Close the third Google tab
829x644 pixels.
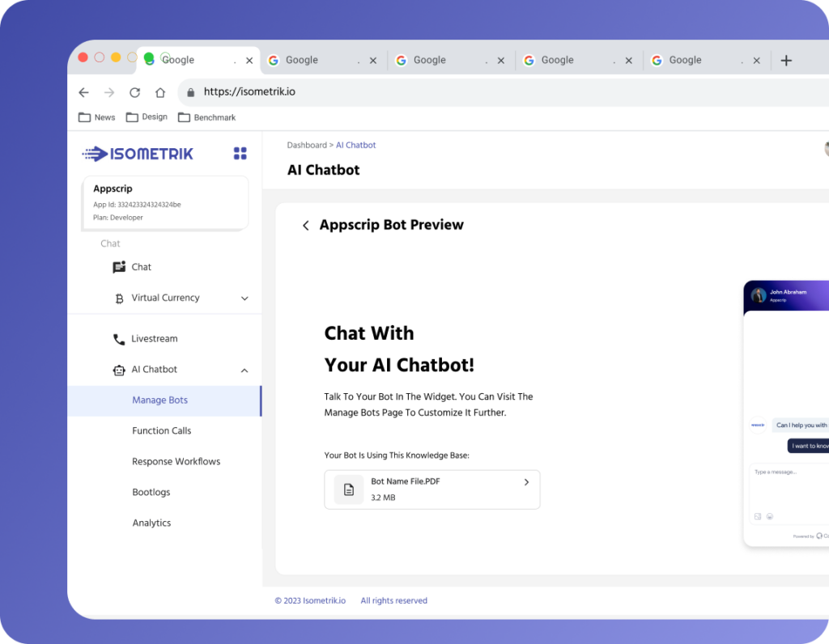point(500,61)
